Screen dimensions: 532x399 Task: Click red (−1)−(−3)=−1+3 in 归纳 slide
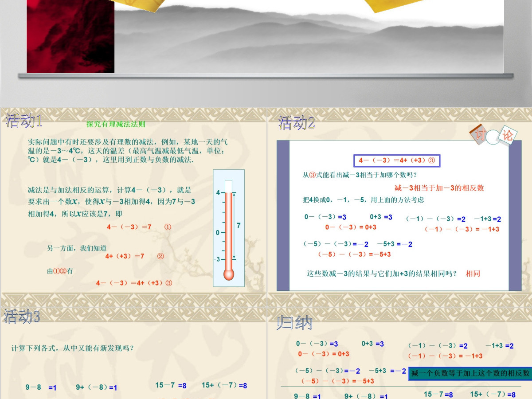(445, 356)
